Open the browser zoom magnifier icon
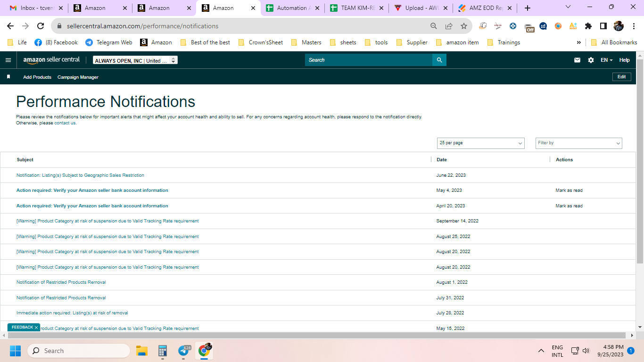The image size is (644, 362). tap(434, 26)
